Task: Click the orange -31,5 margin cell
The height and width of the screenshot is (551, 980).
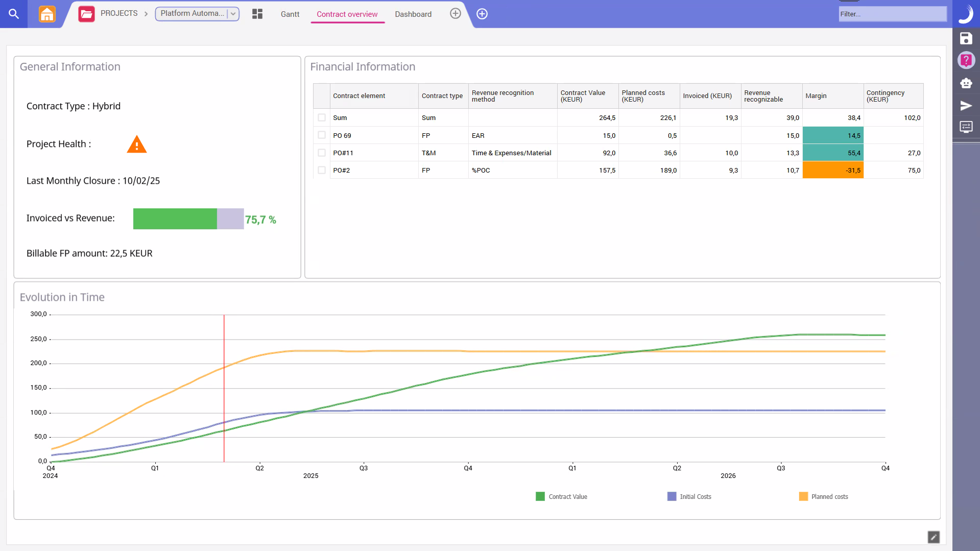Action: tap(833, 171)
